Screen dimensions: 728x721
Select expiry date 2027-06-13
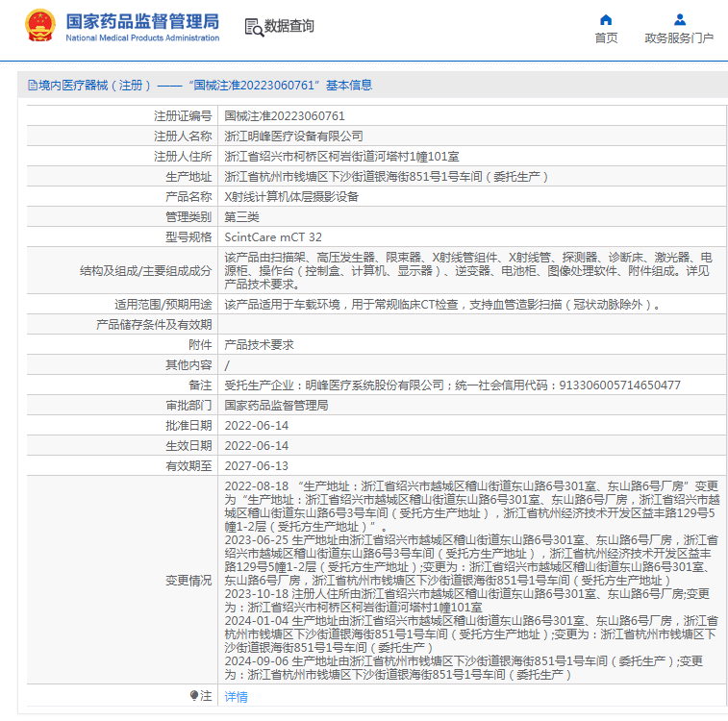pos(256,466)
